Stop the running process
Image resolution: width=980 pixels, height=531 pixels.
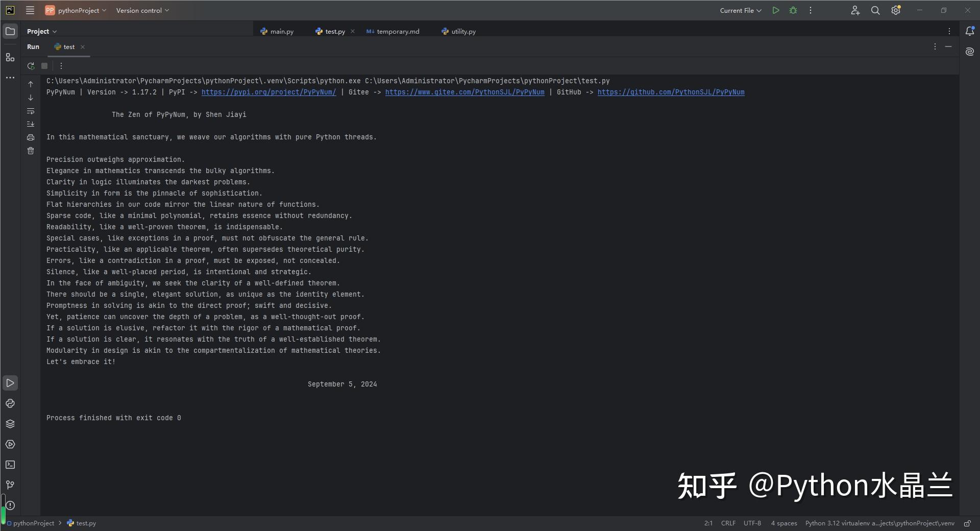tap(44, 66)
